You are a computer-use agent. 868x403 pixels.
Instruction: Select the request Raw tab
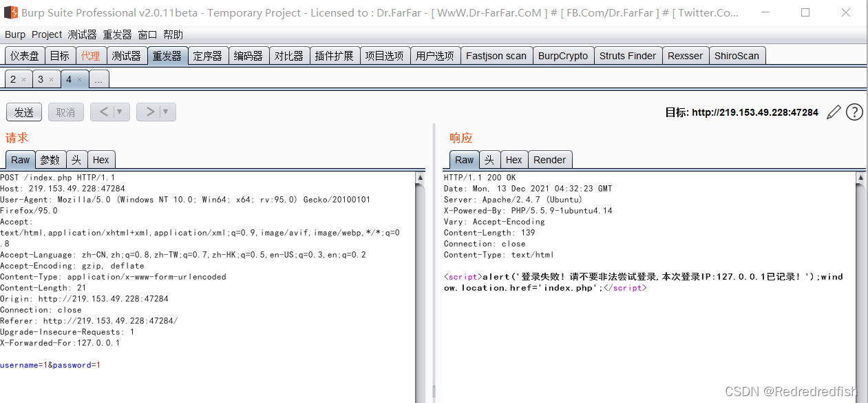(x=21, y=160)
